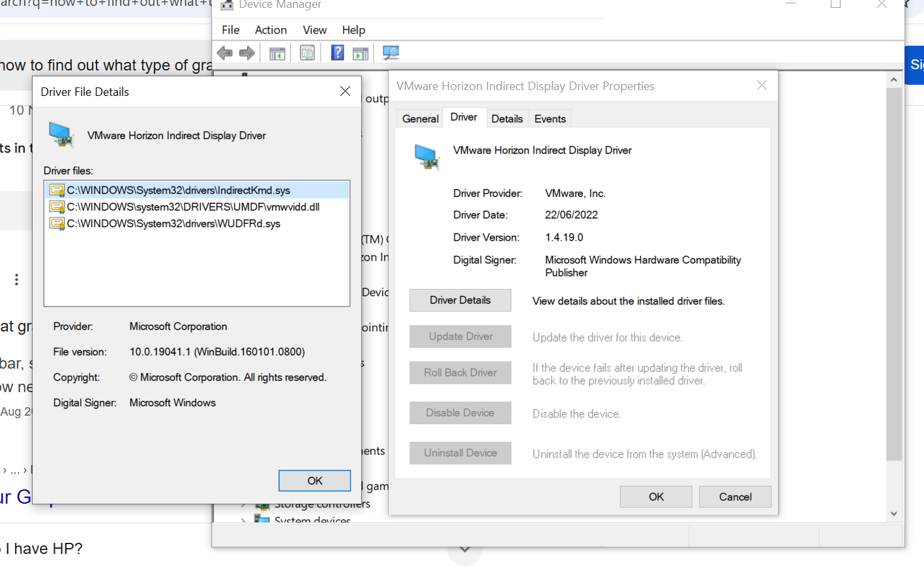924x567 pixels.
Task: Click the Device Manager vertical scrollbar thumb
Action: (x=894, y=274)
